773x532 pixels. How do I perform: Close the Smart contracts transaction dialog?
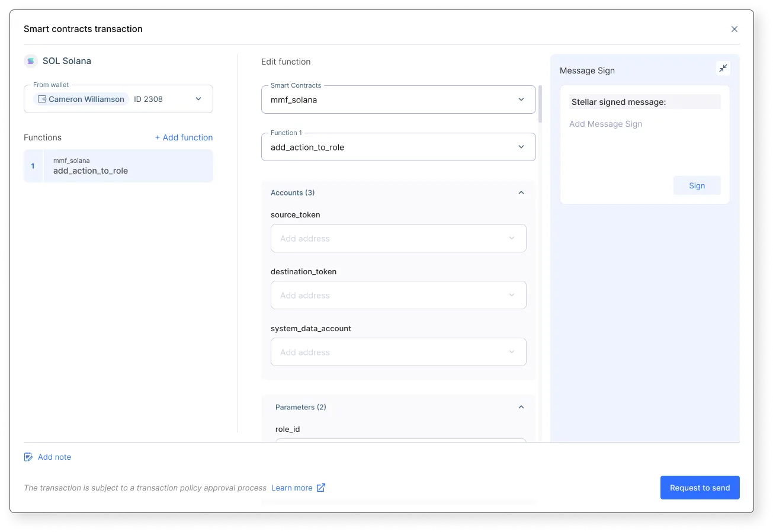tap(734, 29)
